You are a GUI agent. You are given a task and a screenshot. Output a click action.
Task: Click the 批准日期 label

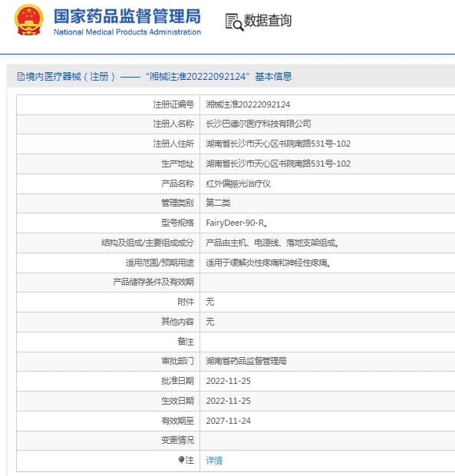[x=177, y=381]
